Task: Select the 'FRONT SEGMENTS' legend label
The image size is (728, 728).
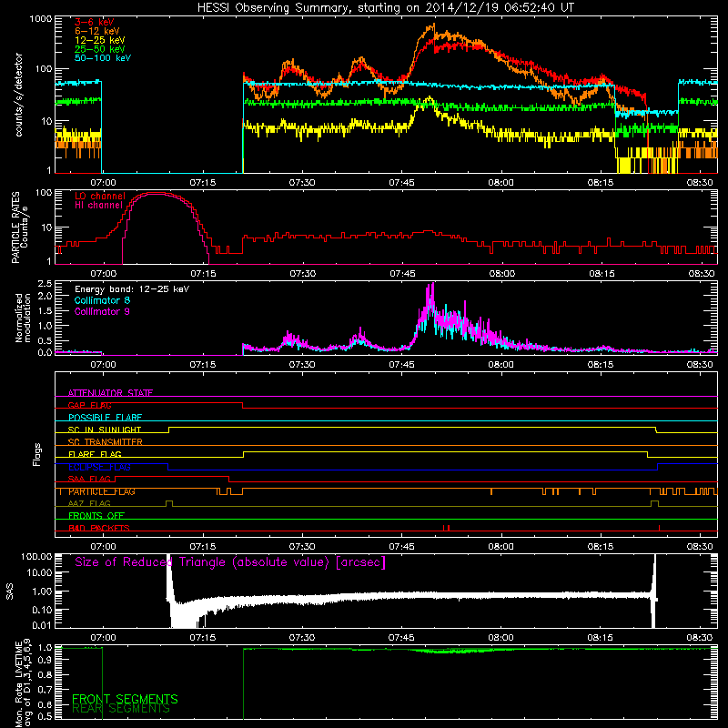Action: [125, 699]
